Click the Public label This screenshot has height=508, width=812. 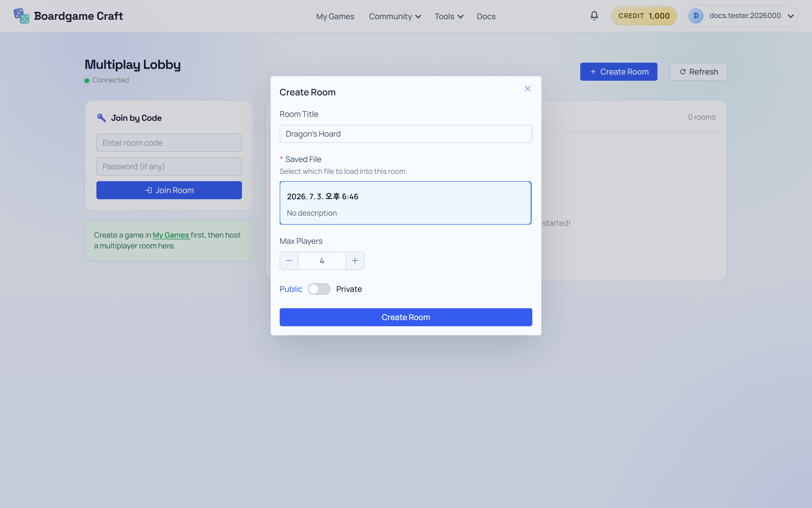291,289
